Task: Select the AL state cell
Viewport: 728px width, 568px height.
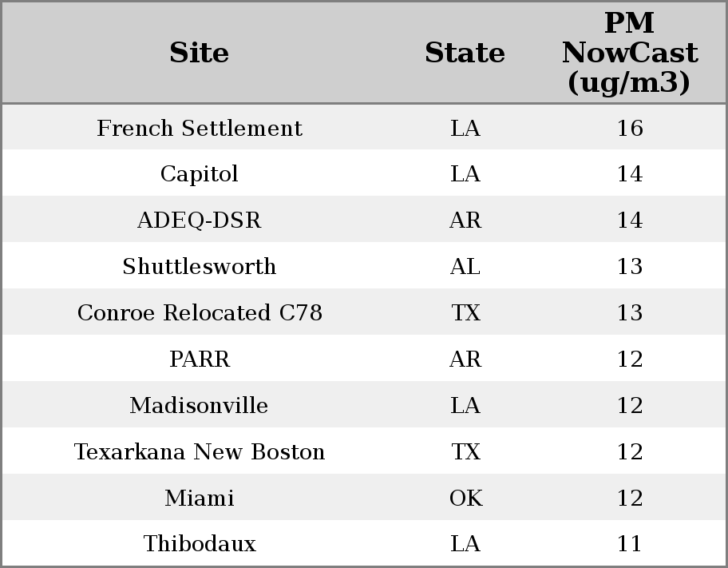Action: (x=465, y=266)
